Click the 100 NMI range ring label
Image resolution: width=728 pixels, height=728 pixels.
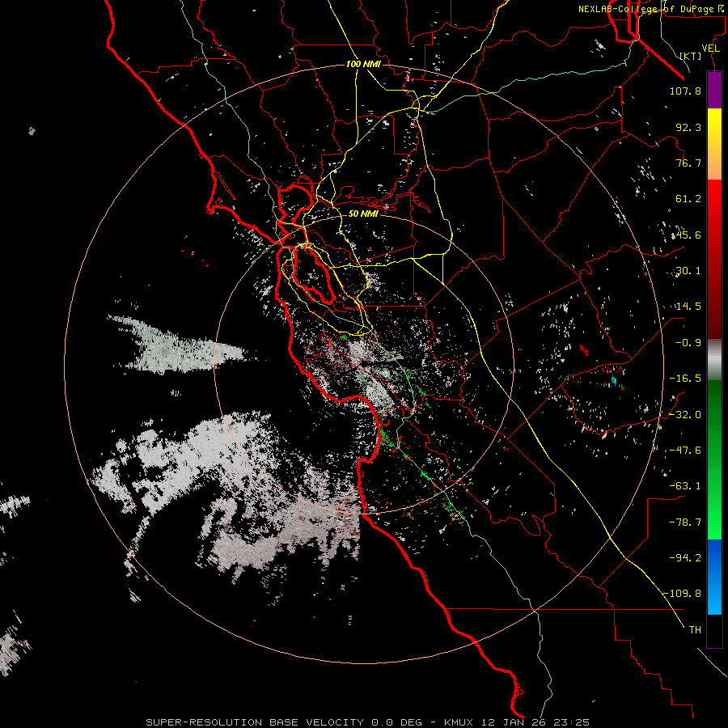coord(363,64)
